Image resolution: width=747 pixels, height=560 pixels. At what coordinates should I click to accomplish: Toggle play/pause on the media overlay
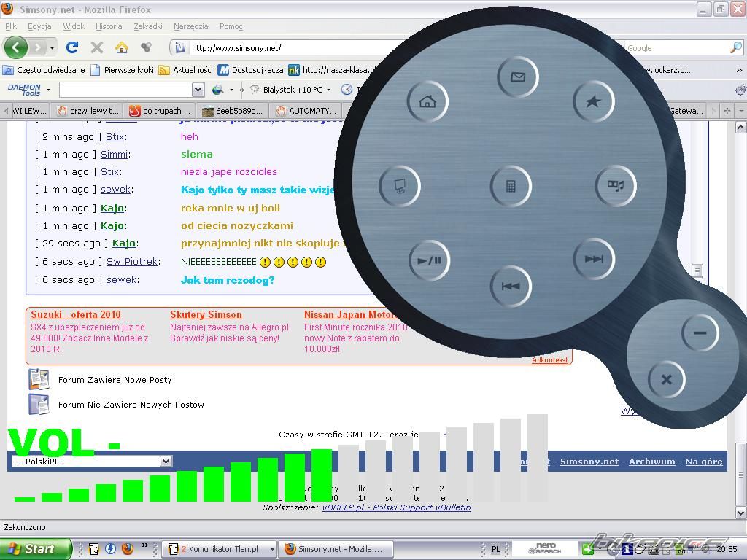coord(429,260)
